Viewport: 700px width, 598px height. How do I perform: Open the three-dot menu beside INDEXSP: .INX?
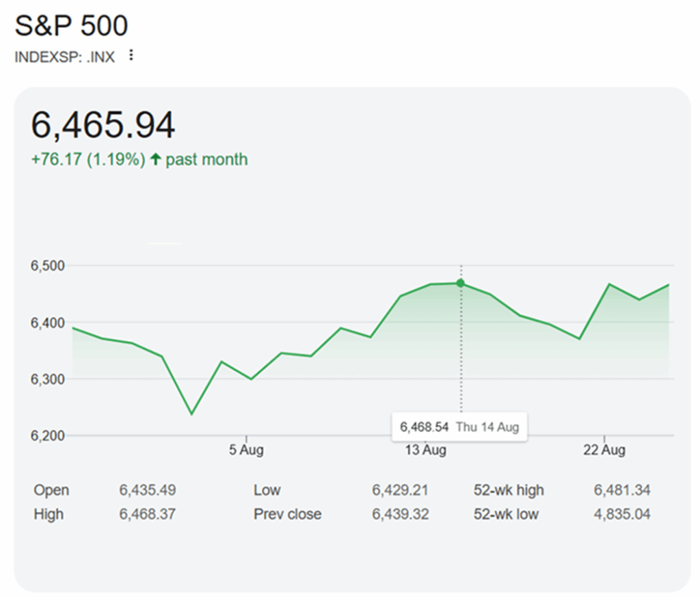point(131,55)
